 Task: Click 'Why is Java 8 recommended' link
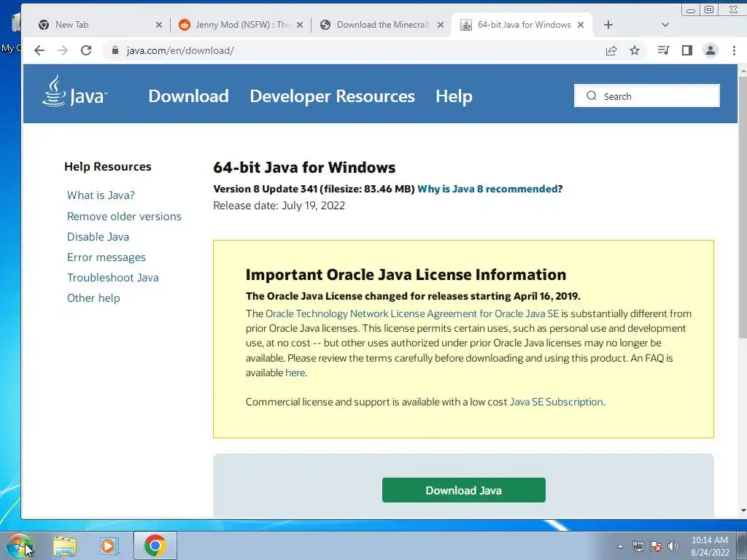click(x=487, y=189)
